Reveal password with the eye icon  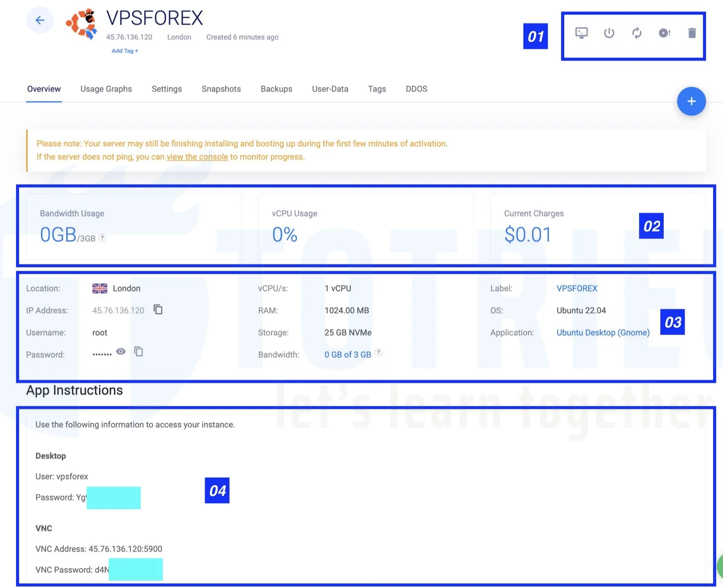[x=121, y=352]
